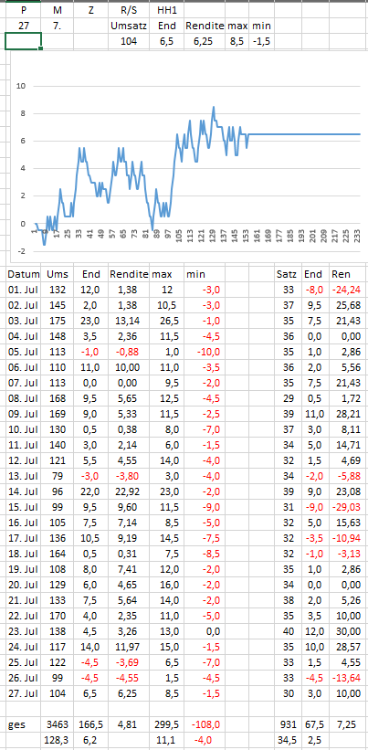
Task: Select the Datum column header cell
Action: [23, 274]
